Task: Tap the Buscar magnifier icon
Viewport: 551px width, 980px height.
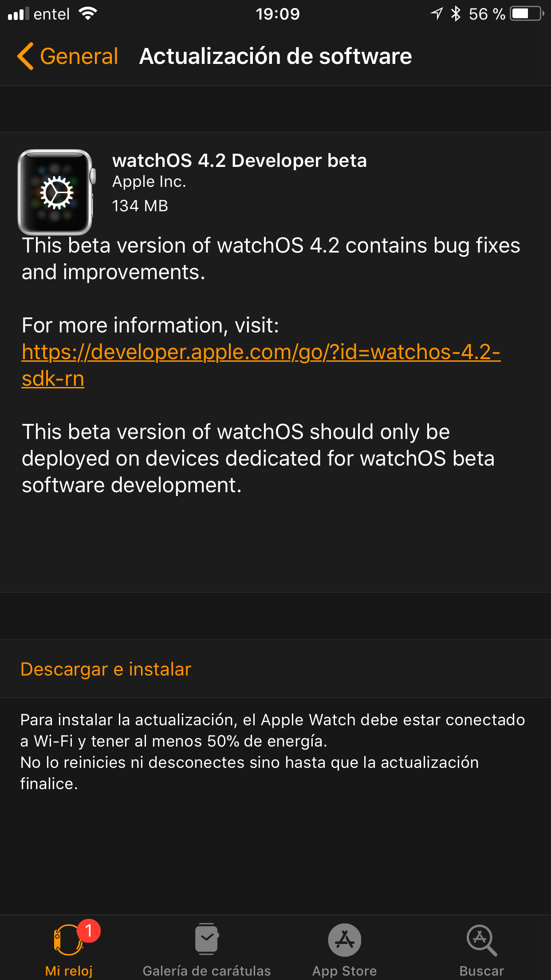Action: point(481,940)
